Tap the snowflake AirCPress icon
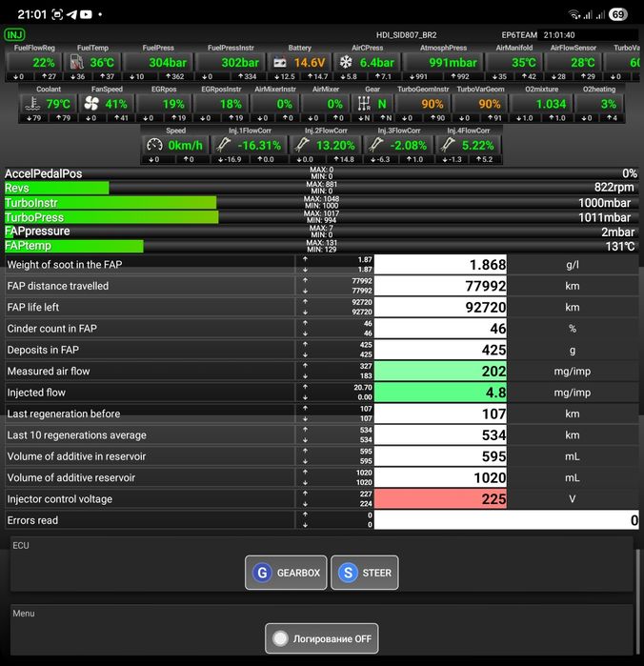 (346, 63)
